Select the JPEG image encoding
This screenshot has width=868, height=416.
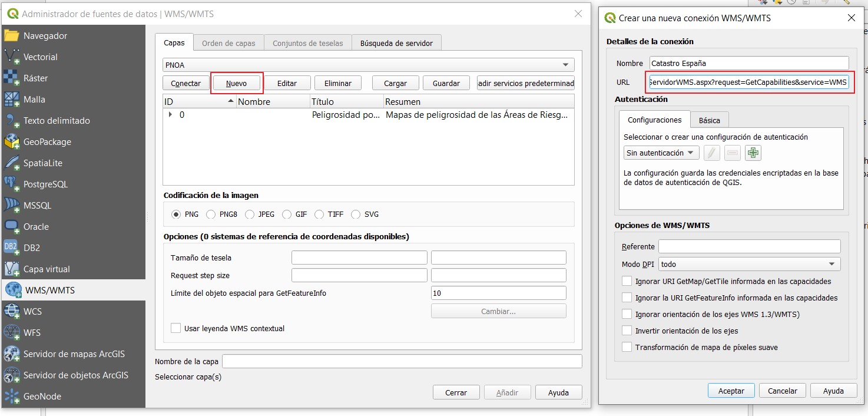[x=250, y=214]
